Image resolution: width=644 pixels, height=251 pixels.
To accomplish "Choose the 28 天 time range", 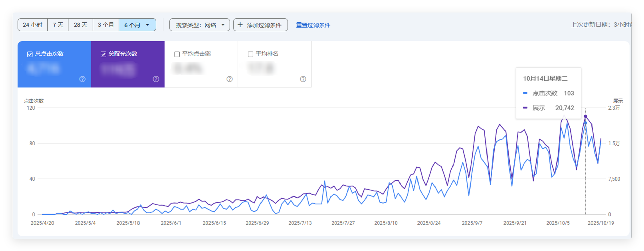I will pos(80,25).
